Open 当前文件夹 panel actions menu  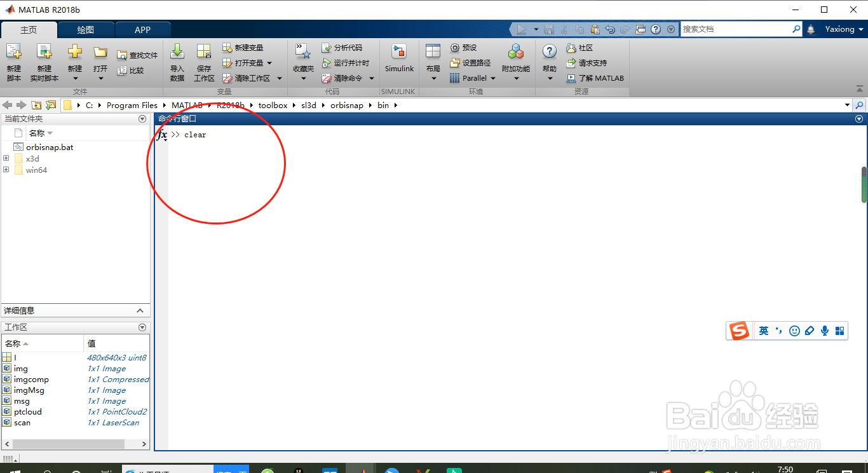coord(142,119)
